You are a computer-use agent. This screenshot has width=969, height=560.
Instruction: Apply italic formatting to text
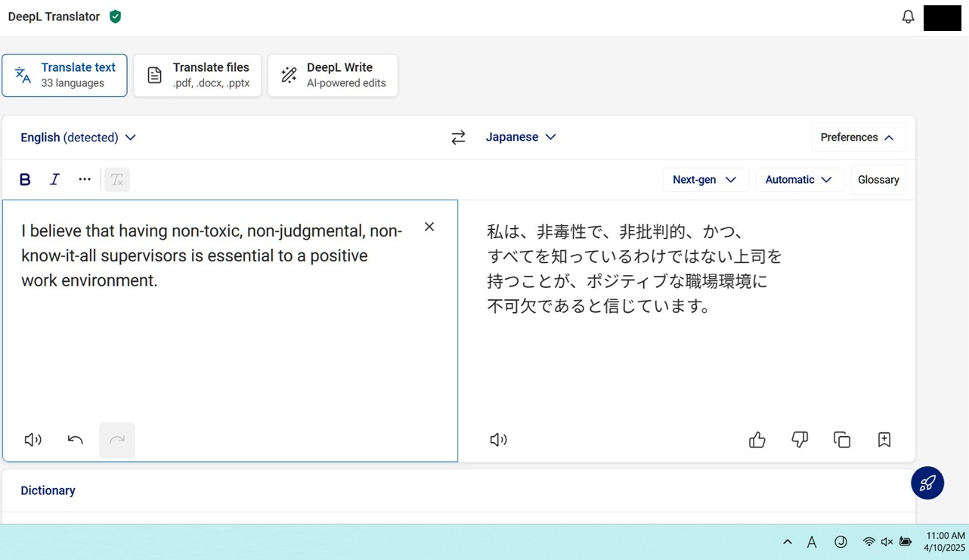pos(54,179)
